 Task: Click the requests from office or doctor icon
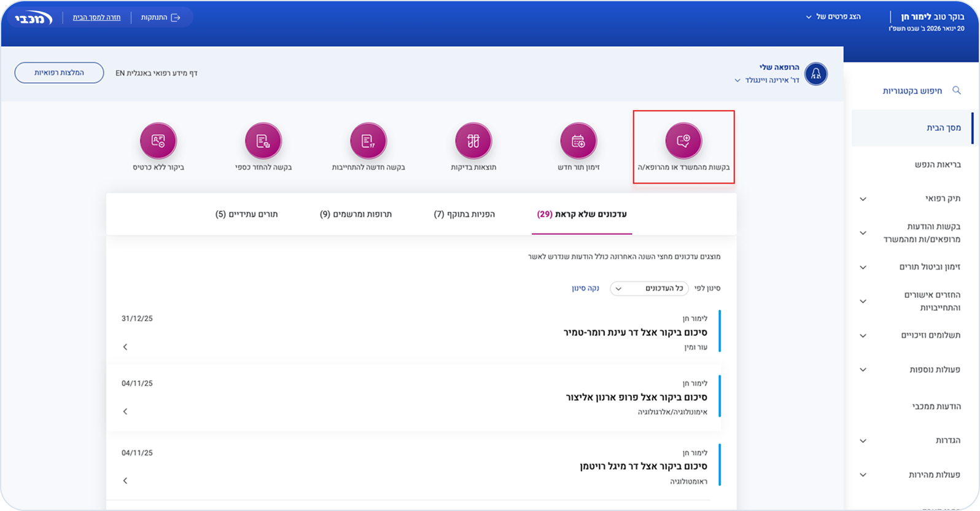click(683, 141)
